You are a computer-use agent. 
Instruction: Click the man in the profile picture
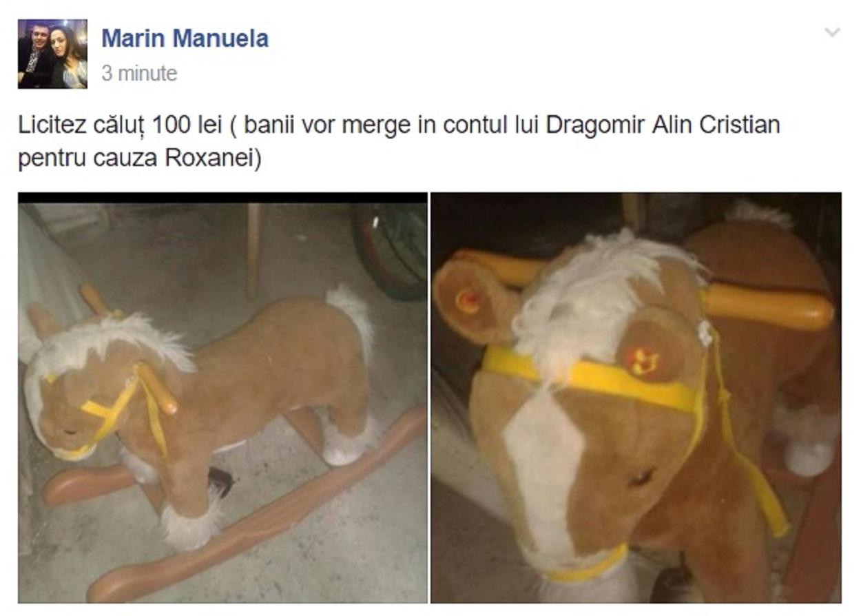coord(36,54)
